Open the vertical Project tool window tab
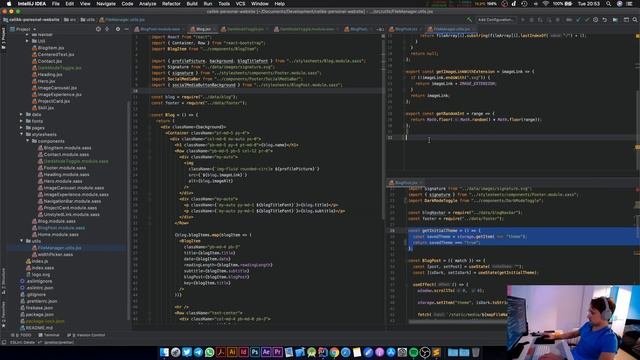The height and width of the screenshot is (360, 640). click(x=3, y=39)
